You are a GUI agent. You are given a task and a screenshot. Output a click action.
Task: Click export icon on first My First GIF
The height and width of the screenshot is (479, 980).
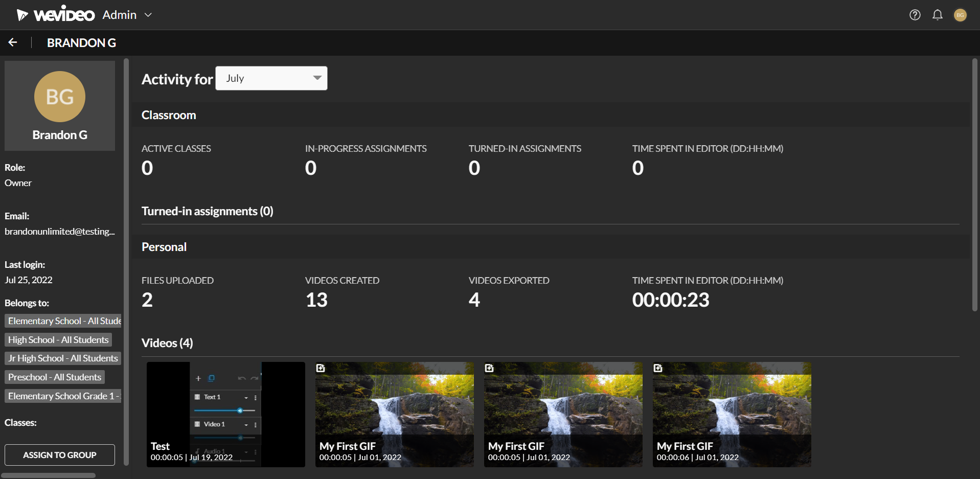(x=321, y=368)
